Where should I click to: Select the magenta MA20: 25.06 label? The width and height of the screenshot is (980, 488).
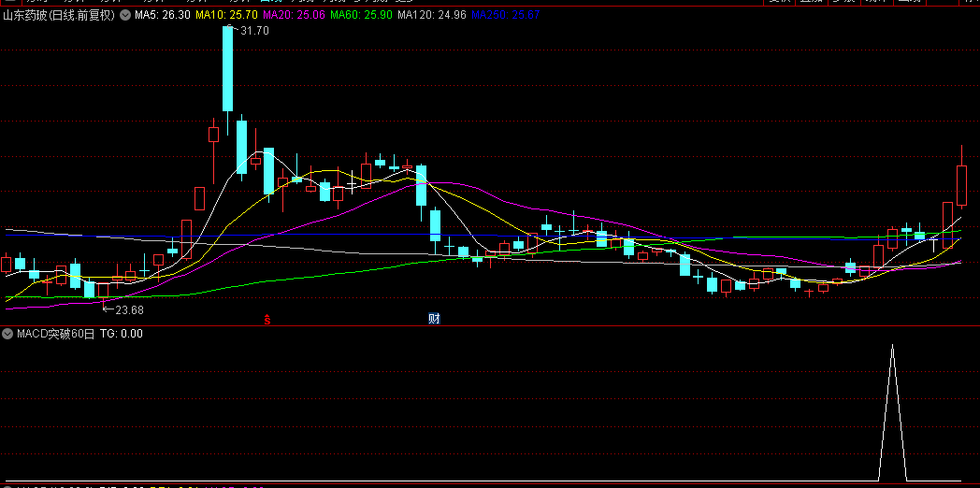[295, 15]
